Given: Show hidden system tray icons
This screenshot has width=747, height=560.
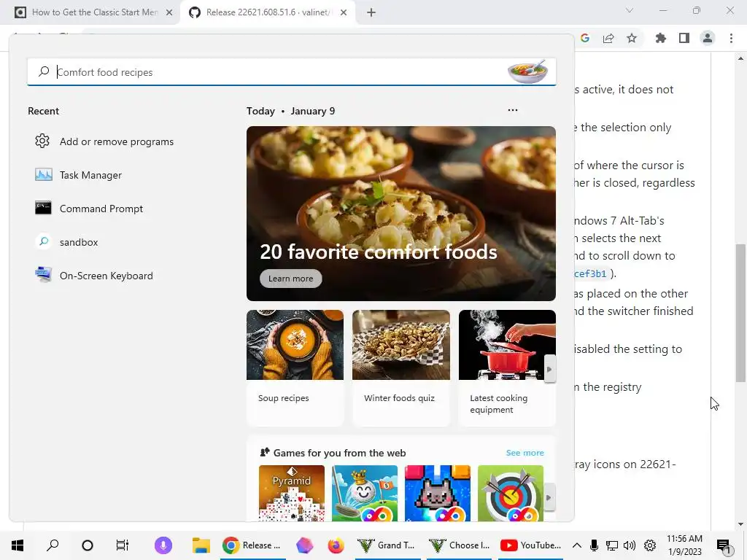Looking at the screenshot, I should point(576,545).
